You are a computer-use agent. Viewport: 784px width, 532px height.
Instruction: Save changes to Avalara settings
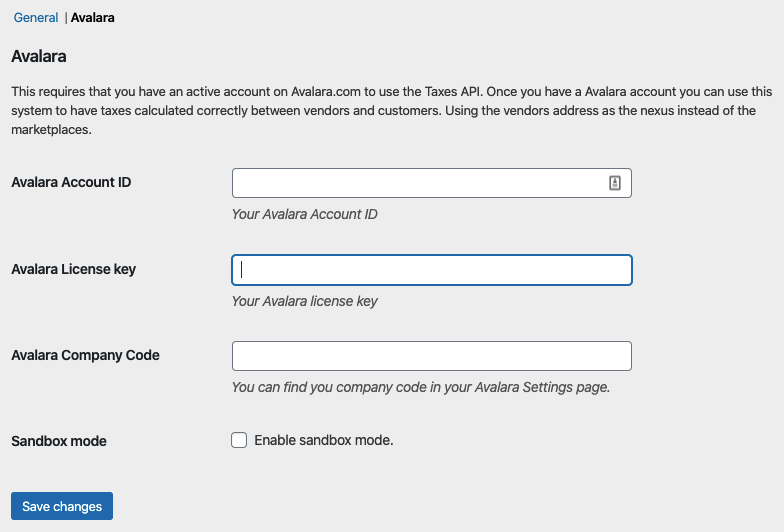click(62, 506)
